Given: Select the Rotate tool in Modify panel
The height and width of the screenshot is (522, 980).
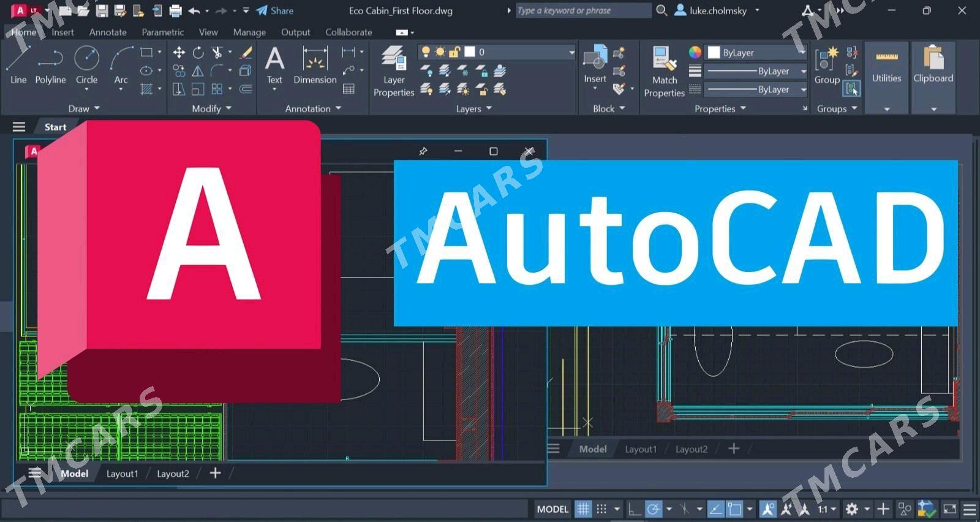Looking at the screenshot, I should [198, 53].
